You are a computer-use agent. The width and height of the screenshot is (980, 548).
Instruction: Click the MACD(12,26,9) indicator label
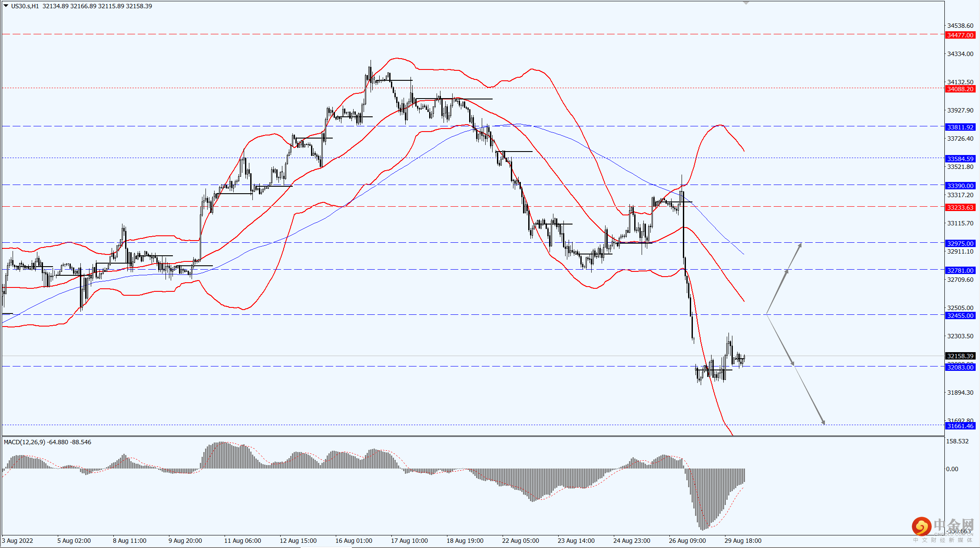tap(24, 442)
